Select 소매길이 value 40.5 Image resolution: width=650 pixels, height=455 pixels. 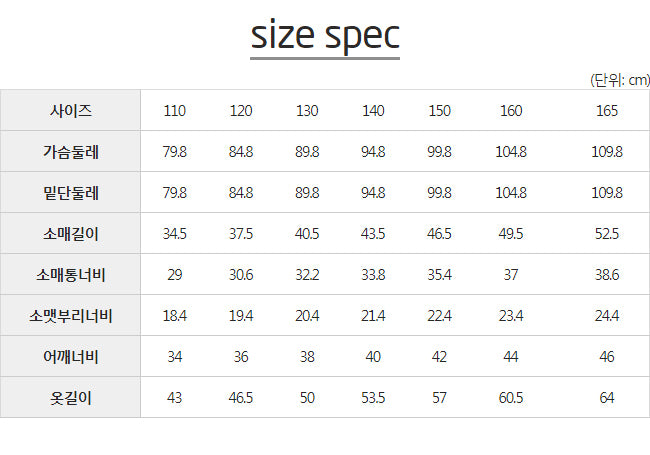(307, 234)
